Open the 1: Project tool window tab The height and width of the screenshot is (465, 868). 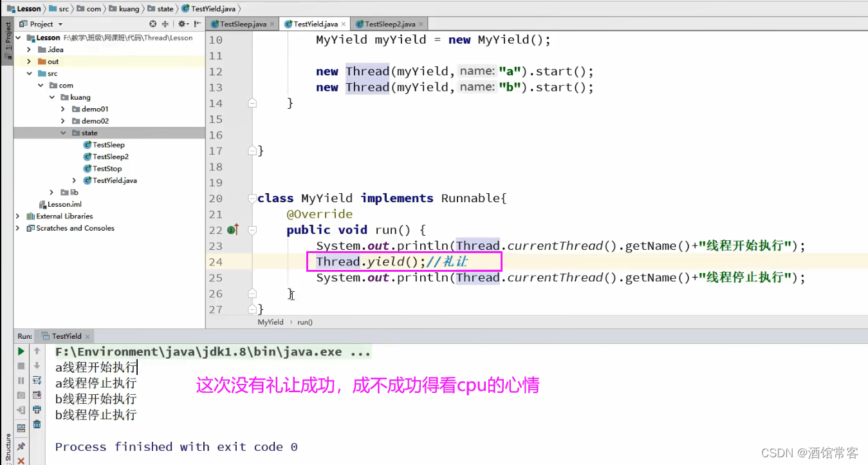[8, 40]
